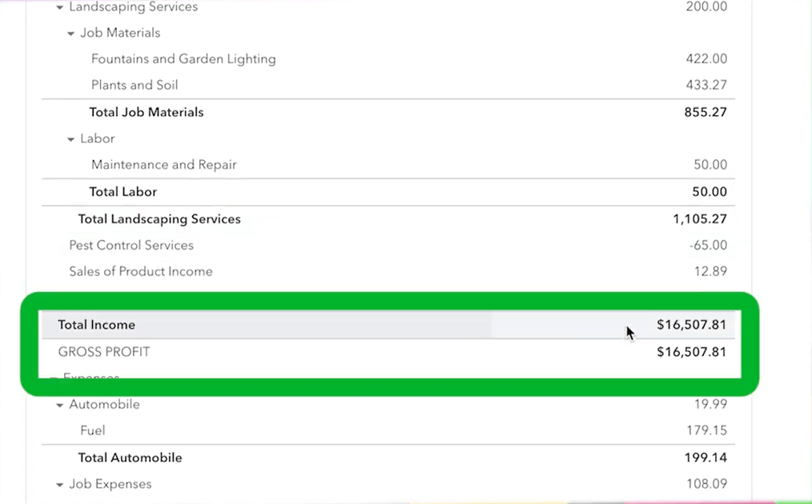812x504 pixels.
Task: Open Fountains and Garden Lighting amount 422.00
Action: [706, 58]
